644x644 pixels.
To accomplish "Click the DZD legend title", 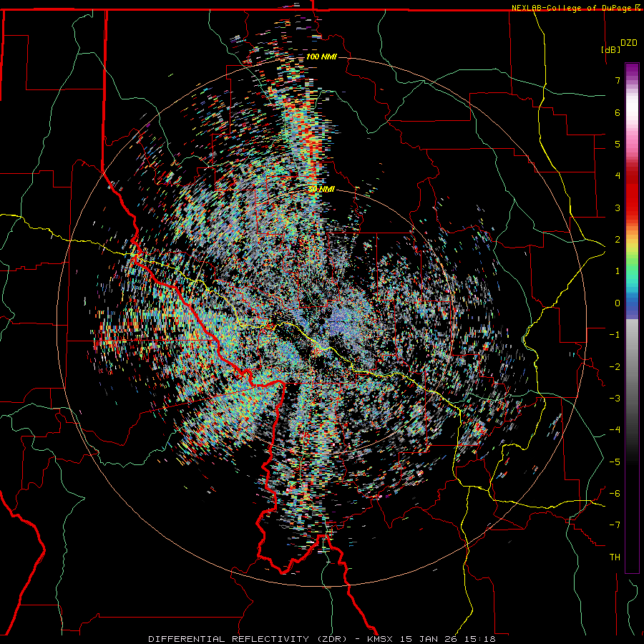I will 629,43.
